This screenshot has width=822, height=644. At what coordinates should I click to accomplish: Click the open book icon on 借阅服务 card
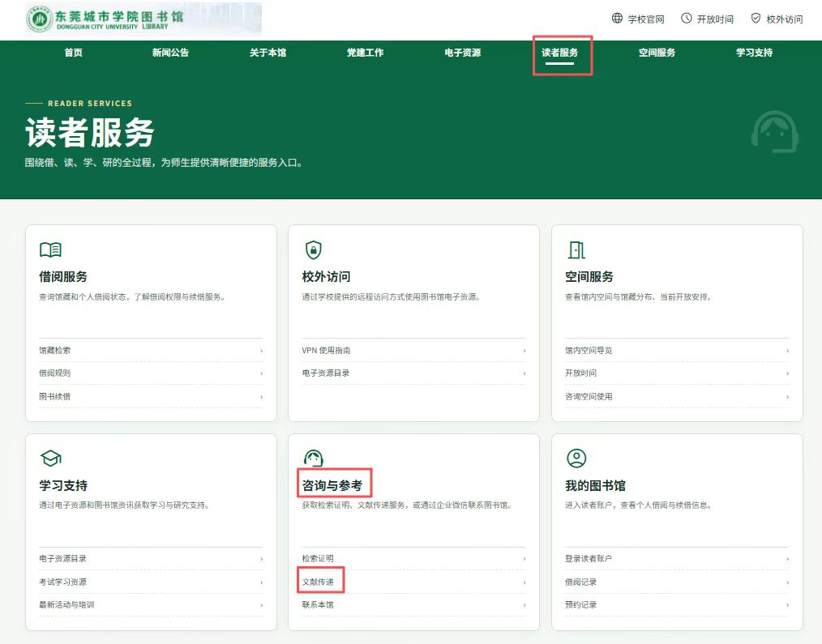click(x=50, y=250)
